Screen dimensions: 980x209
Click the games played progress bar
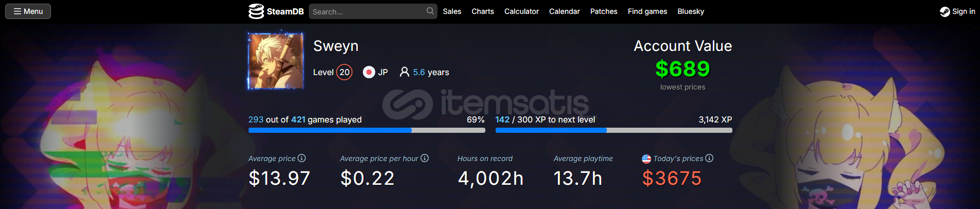366,130
